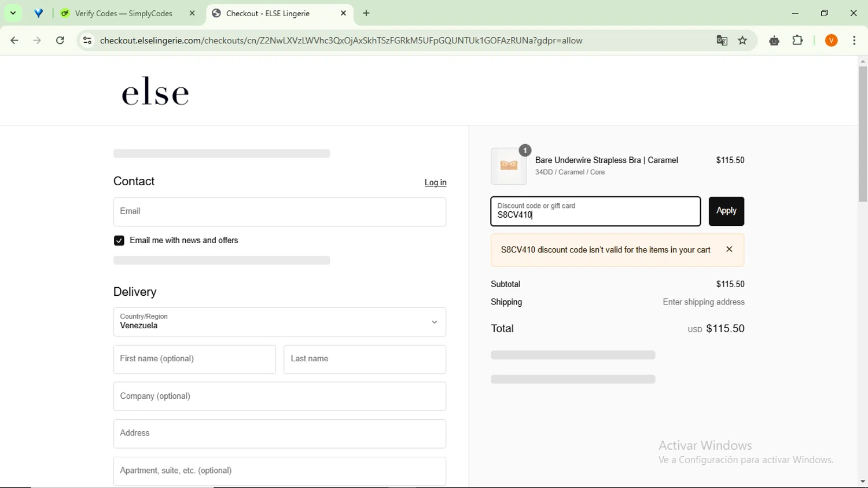This screenshot has height=488, width=868.
Task: Click the 34DD / Caramel / Core variant text
Action: 570,173
